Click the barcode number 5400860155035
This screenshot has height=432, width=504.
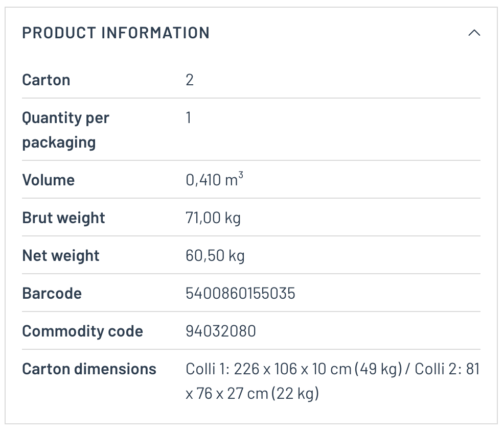point(241,294)
